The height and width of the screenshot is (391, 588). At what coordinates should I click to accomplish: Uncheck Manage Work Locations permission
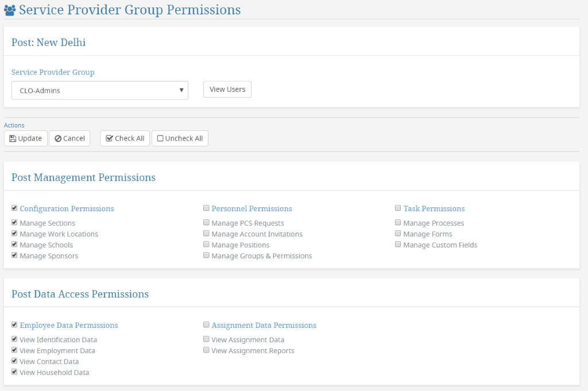pos(14,234)
